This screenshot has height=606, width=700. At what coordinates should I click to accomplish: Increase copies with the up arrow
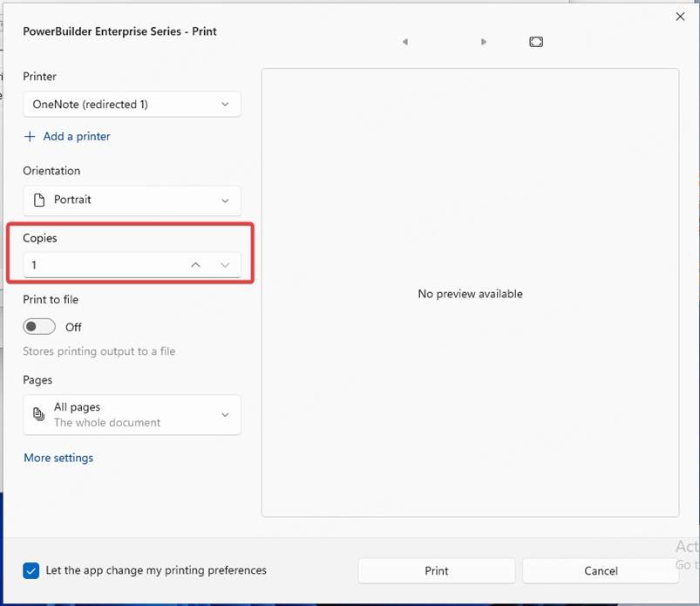[195, 265]
